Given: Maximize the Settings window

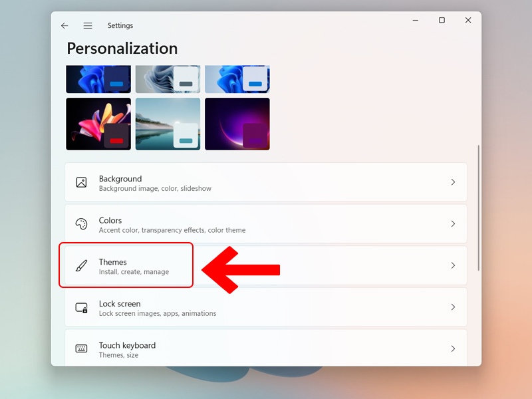Looking at the screenshot, I should (x=442, y=21).
